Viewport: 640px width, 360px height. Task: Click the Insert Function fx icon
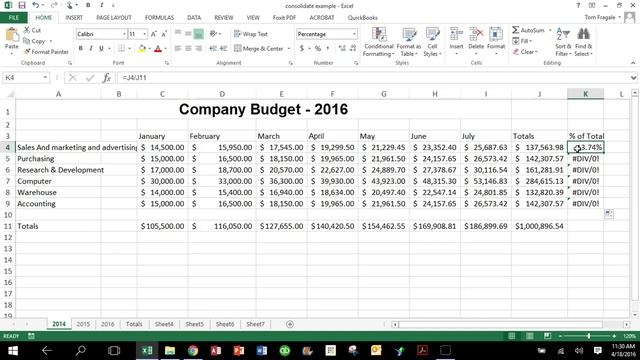pos(107,78)
